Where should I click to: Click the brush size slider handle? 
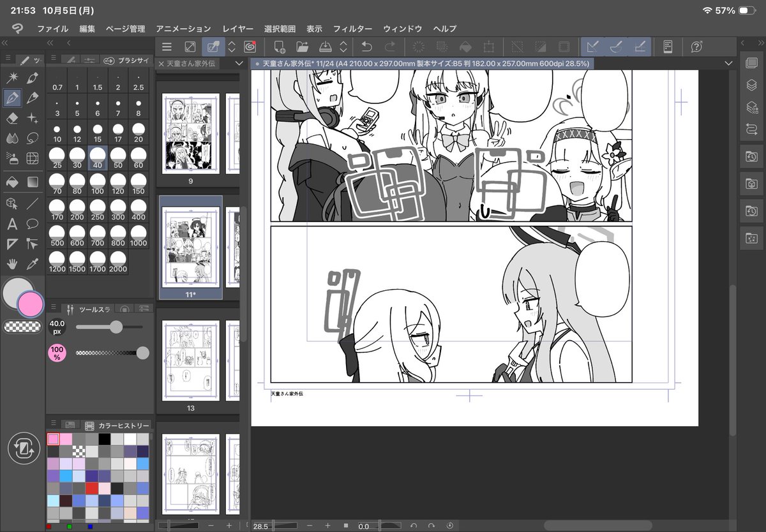[116, 327]
